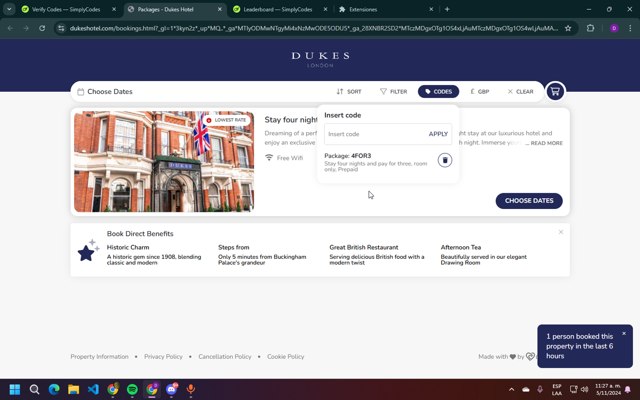Launch Microsoft Edge from taskbar

click(54, 389)
